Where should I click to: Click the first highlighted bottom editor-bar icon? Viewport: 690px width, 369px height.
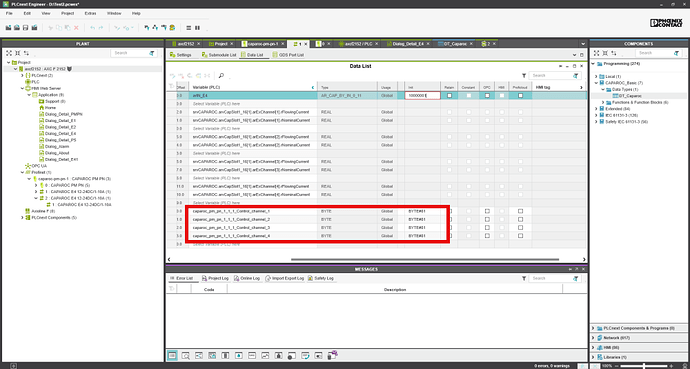[172, 355]
